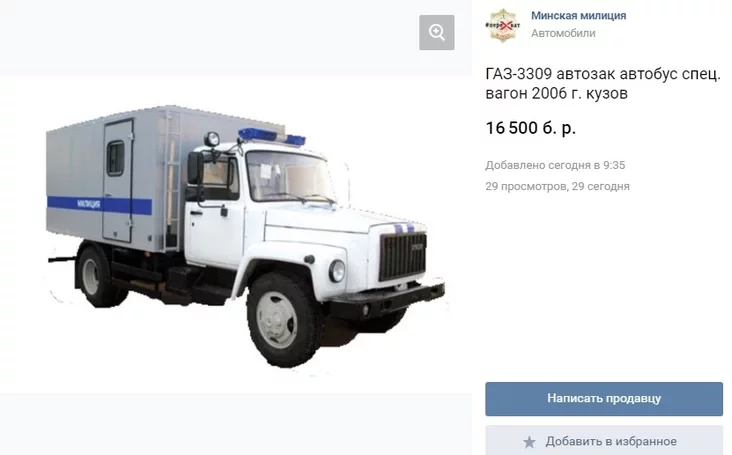Click the magnifier zoom icon on photo
This screenshot has height=455, width=732.
pyautogui.click(x=436, y=32)
